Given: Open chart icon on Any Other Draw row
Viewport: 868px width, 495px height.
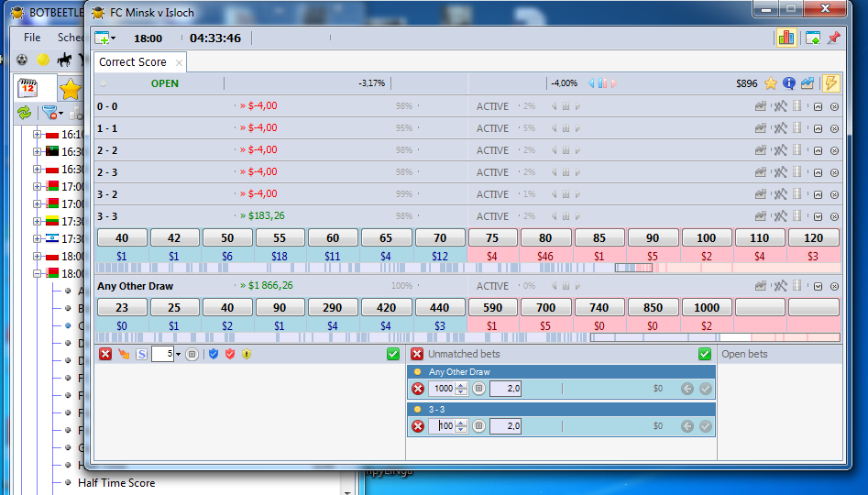Looking at the screenshot, I should (761, 286).
